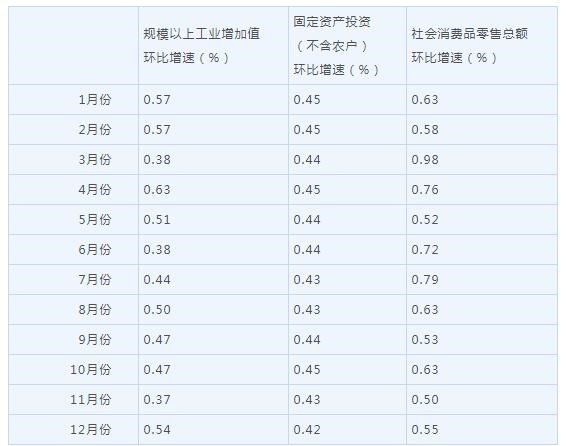
Task: Select the 3月份 row label
Action: (x=95, y=159)
